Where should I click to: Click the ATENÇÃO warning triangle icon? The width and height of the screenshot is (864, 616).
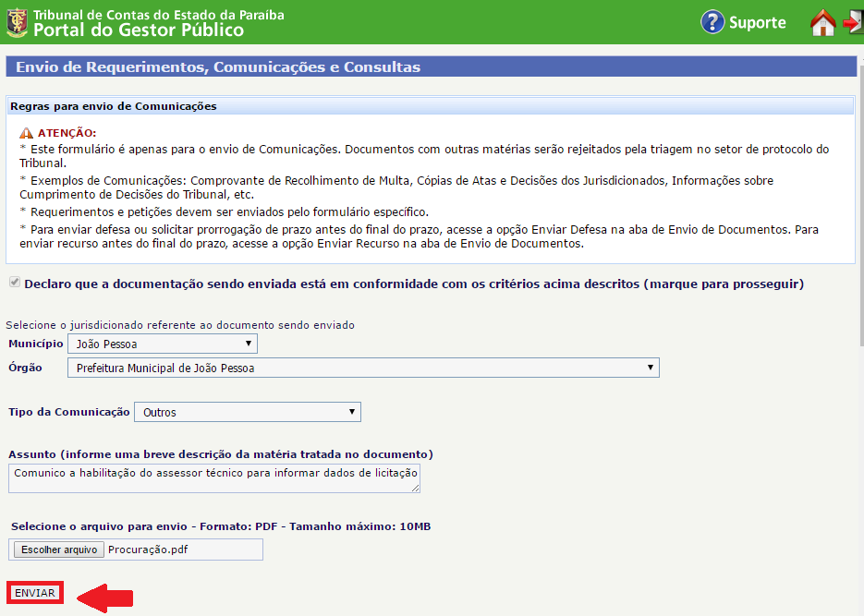click(26, 133)
